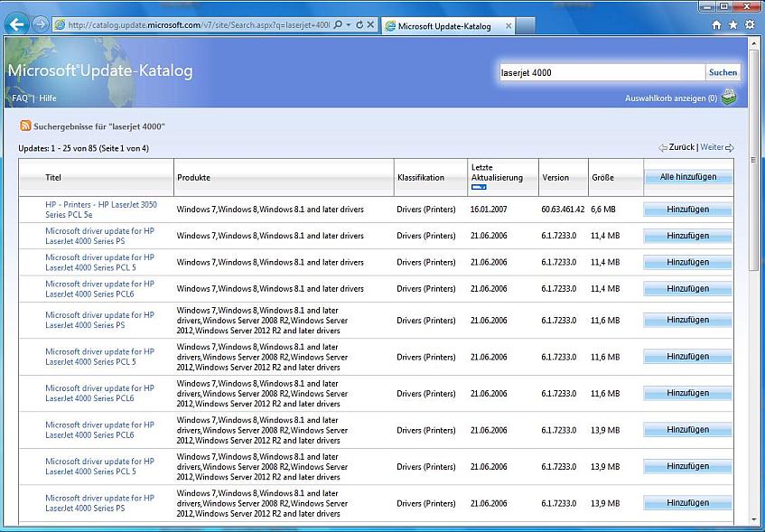Image resolution: width=765 pixels, height=532 pixels.
Task: Click the URL address field
Action: [x=199, y=25]
